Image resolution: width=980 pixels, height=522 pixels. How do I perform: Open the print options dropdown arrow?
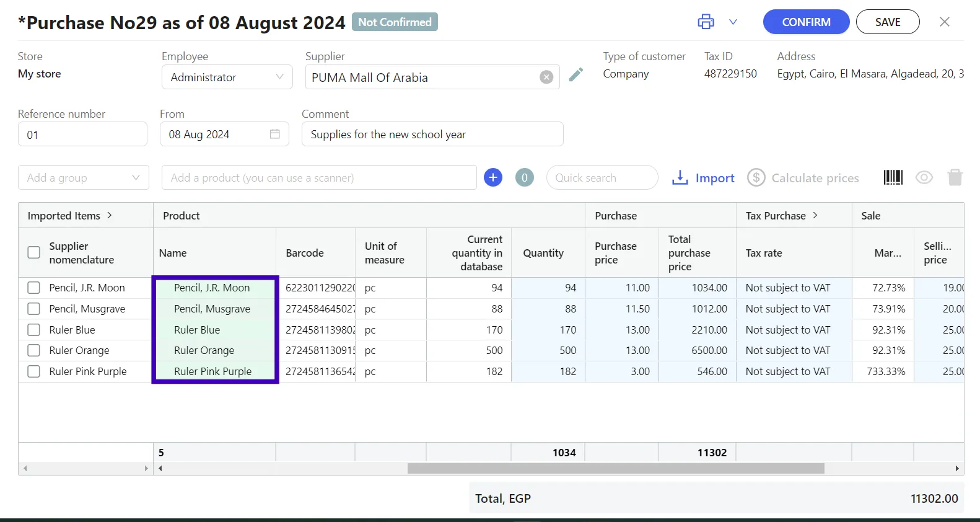pos(733,22)
